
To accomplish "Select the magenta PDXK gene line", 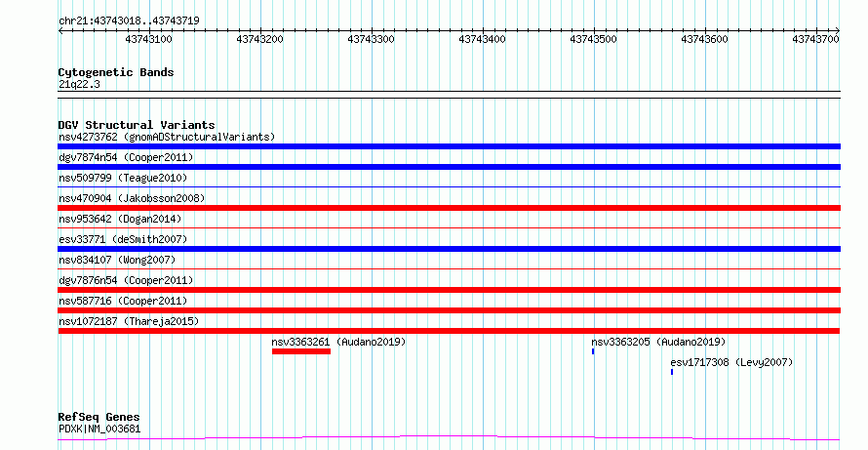I will pos(449,438).
